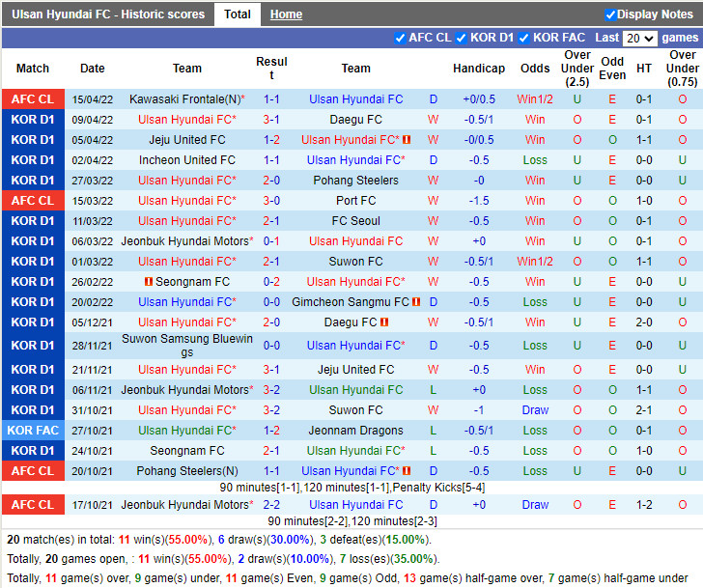Click the green KOR FAC league badge

[33, 431]
